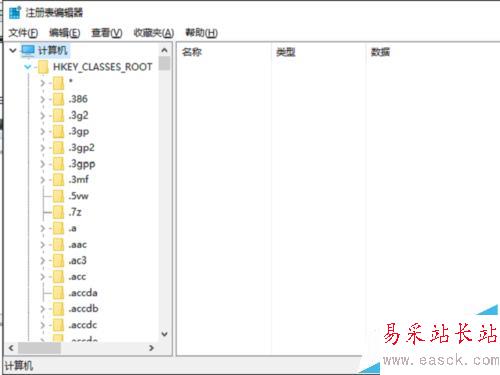Expand the .3mf key
500x375 pixels.
(x=43, y=180)
